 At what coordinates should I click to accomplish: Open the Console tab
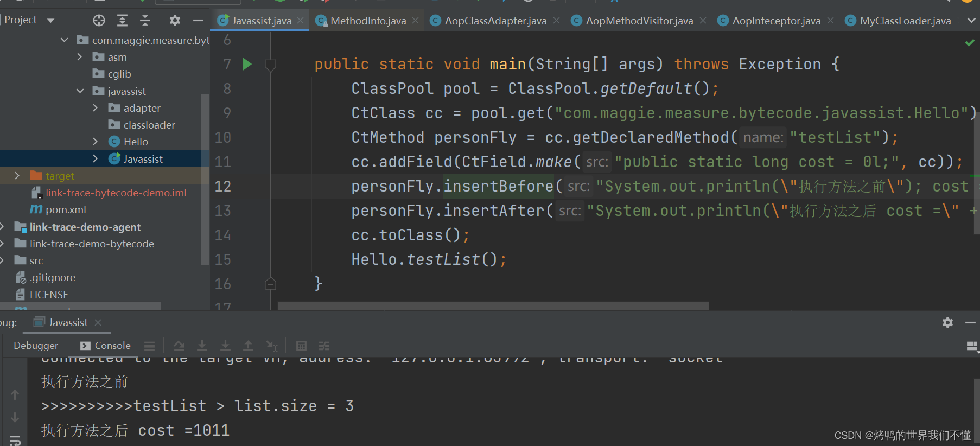pyautogui.click(x=105, y=346)
